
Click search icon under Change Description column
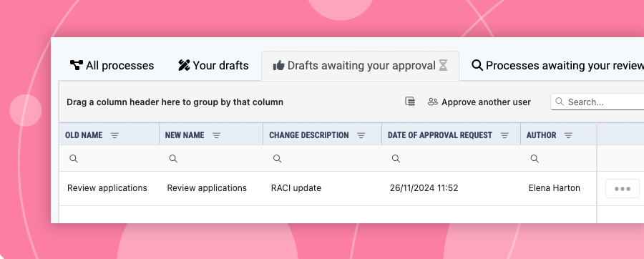277,158
